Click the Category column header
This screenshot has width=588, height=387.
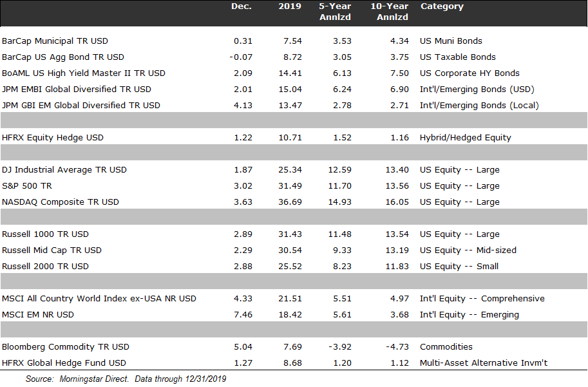442,6
